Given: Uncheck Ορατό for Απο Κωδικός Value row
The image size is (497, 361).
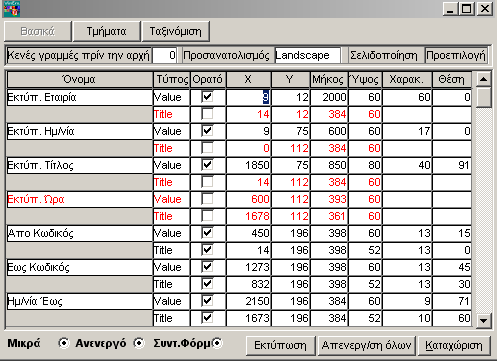Looking at the screenshot, I should [207, 233].
